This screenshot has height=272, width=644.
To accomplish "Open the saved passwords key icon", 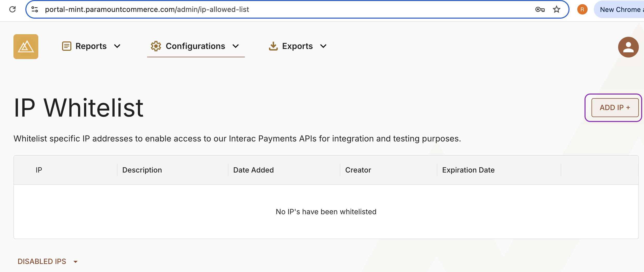I will (x=540, y=9).
